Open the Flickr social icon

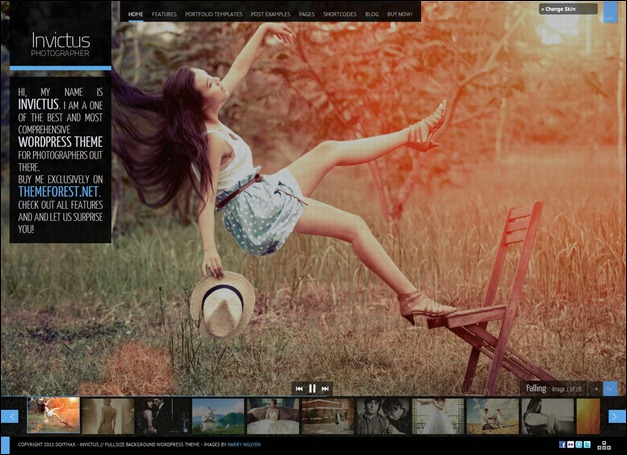(570, 444)
